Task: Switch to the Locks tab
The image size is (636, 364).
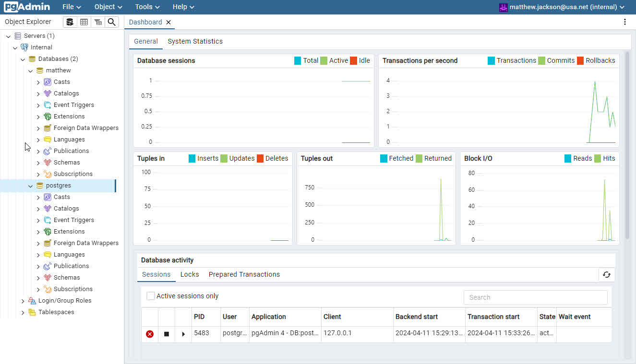Action: [190, 274]
